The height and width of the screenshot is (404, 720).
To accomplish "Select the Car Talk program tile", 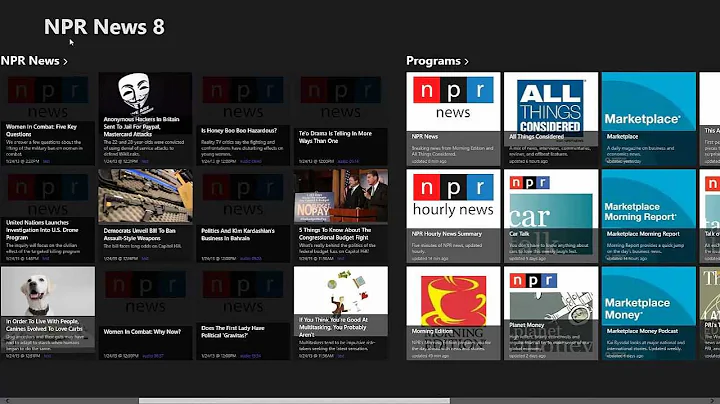I will click(551, 216).
